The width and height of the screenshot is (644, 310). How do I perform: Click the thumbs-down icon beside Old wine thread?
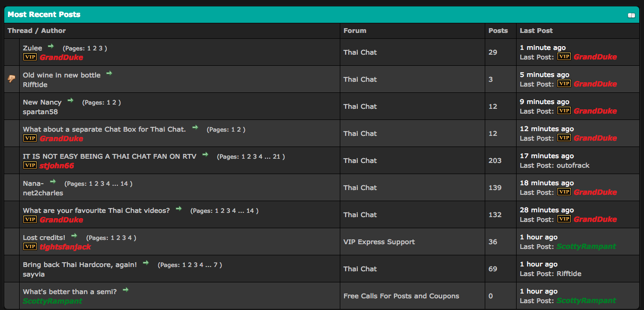coord(12,79)
